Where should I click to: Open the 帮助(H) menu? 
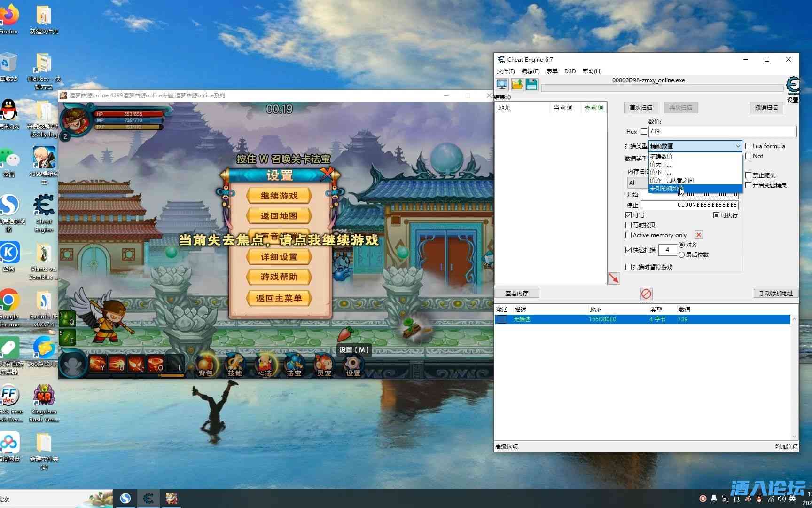click(x=592, y=71)
